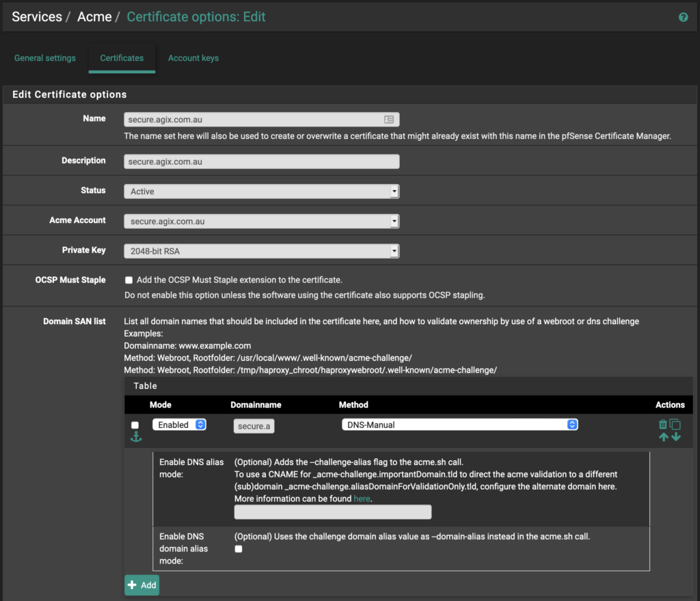Click the delete trash icon in Actions
Viewport: 700px width, 601px height.
point(662,425)
